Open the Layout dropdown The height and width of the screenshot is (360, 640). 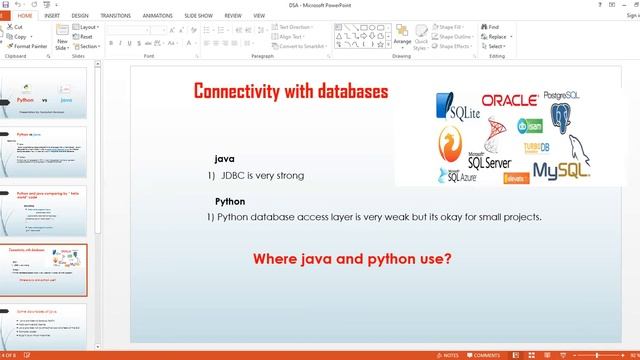click(x=86, y=27)
